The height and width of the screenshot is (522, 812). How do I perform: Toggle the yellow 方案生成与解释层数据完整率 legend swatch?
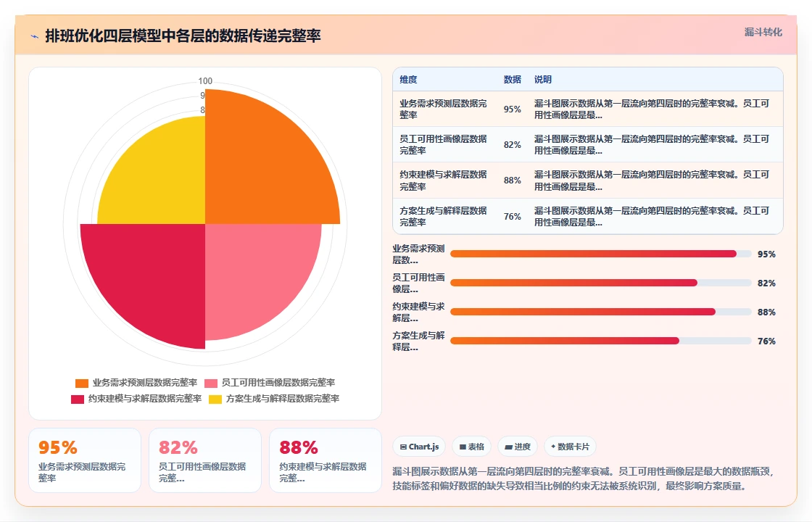click(x=215, y=399)
